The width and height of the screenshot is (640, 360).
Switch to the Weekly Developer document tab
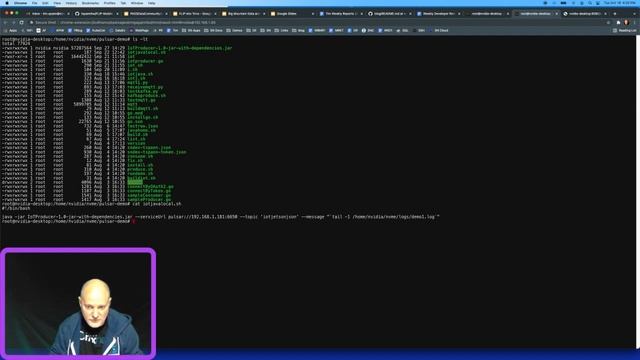click(x=439, y=13)
